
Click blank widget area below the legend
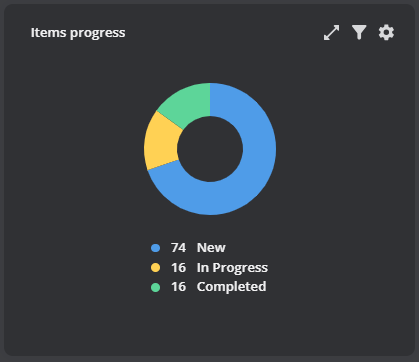[209, 323]
